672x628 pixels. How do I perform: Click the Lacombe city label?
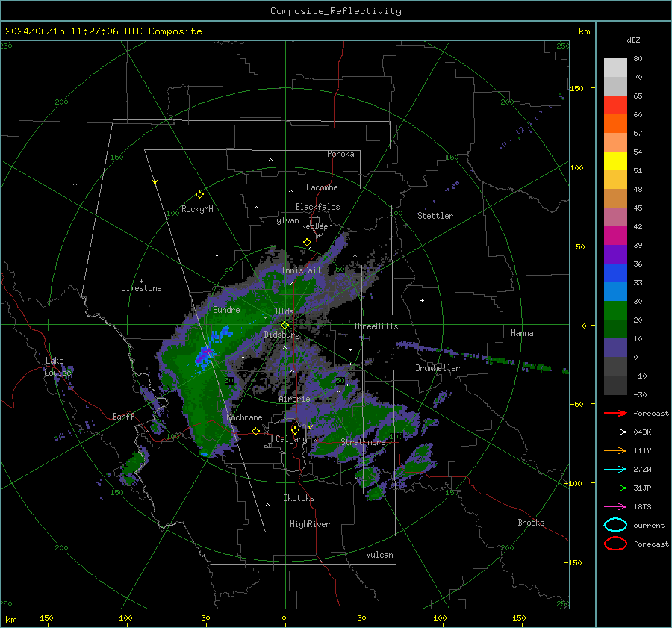click(322, 187)
